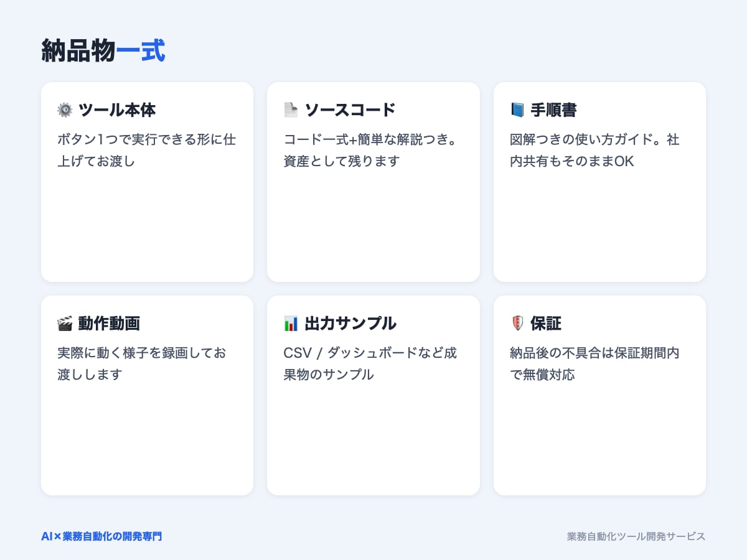
Task: Click description CSV / ダッシュボードなど成果物のサンプル
Action: point(370,363)
